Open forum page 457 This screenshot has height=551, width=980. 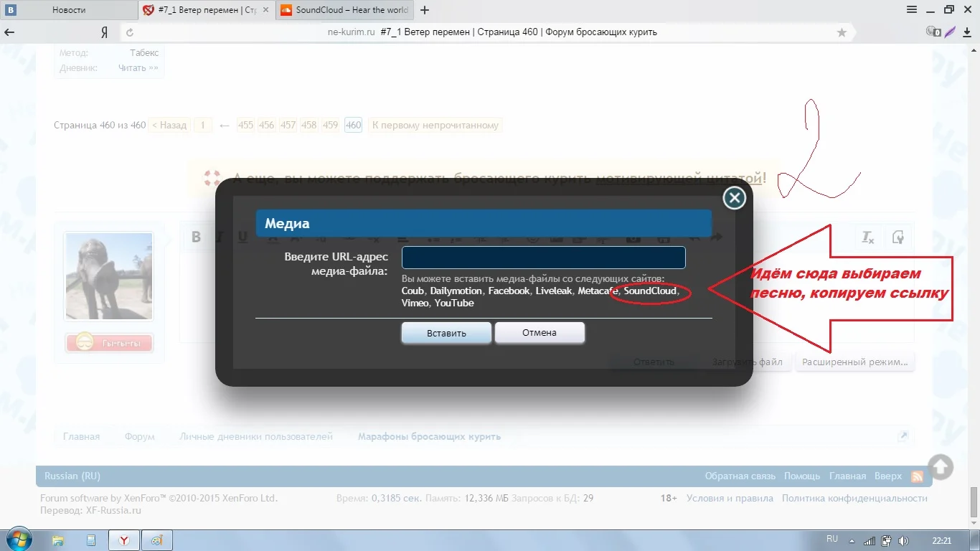tap(288, 125)
